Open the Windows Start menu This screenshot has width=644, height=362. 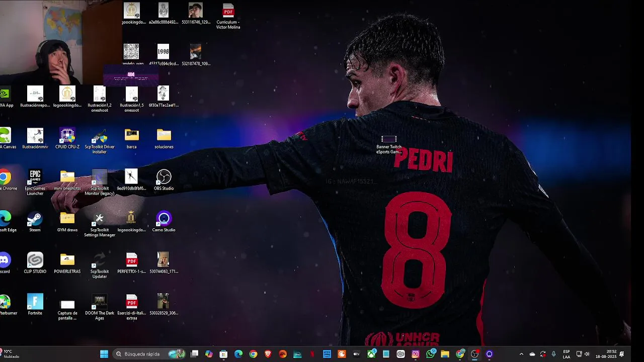(x=104, y=354)
